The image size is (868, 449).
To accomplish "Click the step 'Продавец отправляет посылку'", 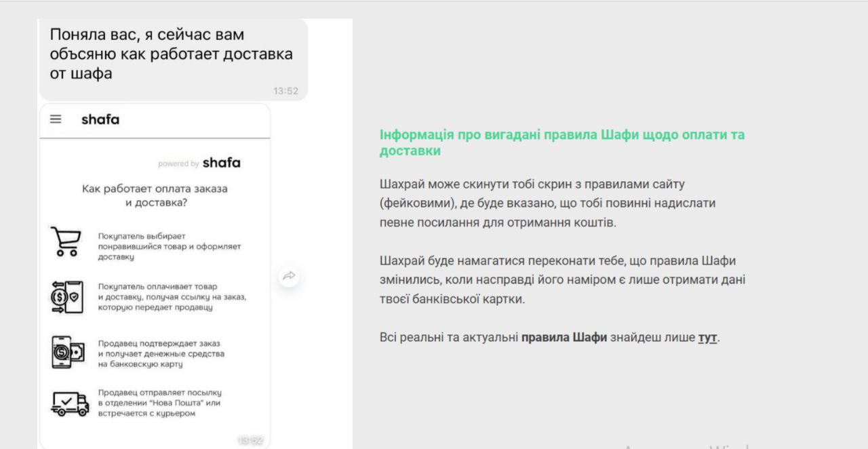I will 160,403.
